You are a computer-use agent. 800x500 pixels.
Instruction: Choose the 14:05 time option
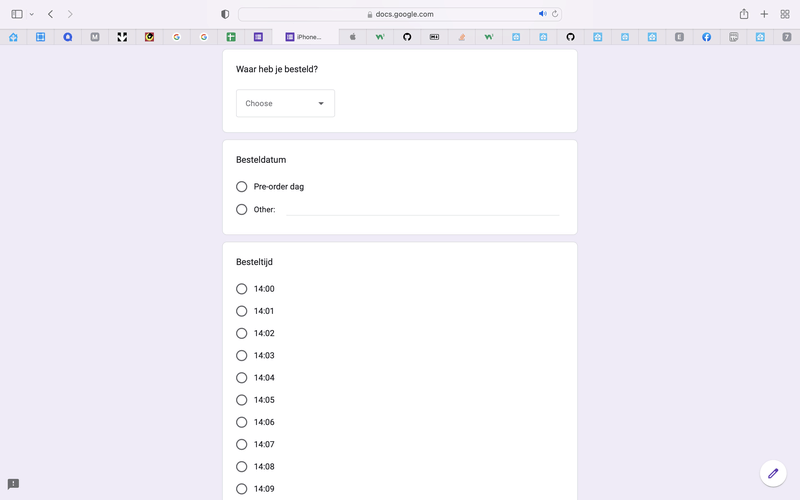click(242, 400)
